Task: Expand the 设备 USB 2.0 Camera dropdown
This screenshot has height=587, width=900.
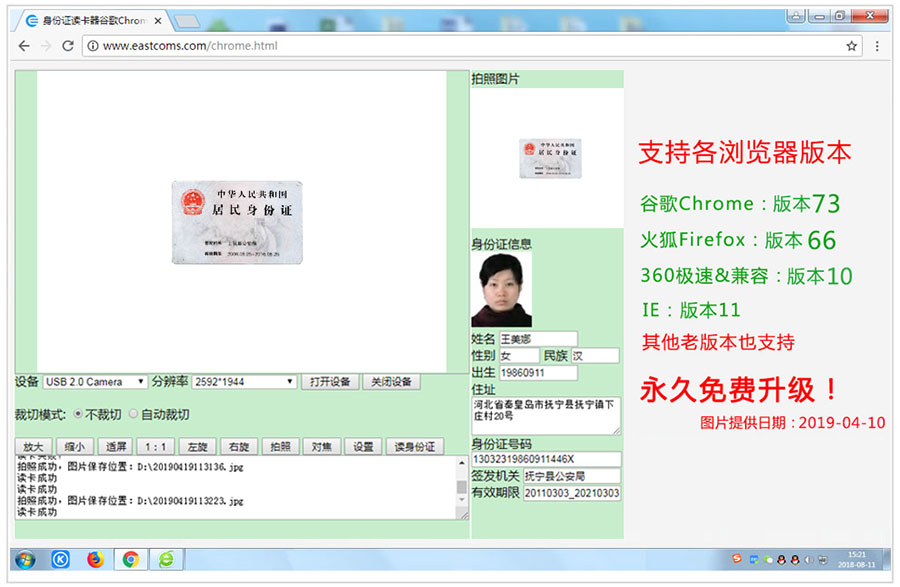Action: coord(95,382)
